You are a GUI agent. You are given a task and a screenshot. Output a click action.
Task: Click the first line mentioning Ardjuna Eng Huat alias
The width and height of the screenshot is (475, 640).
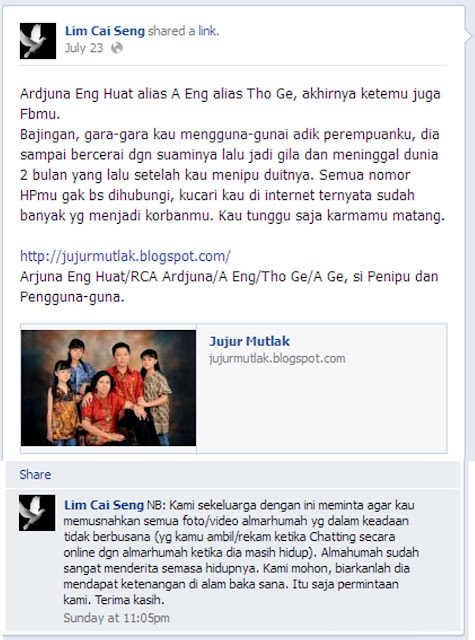pos(230,94)
